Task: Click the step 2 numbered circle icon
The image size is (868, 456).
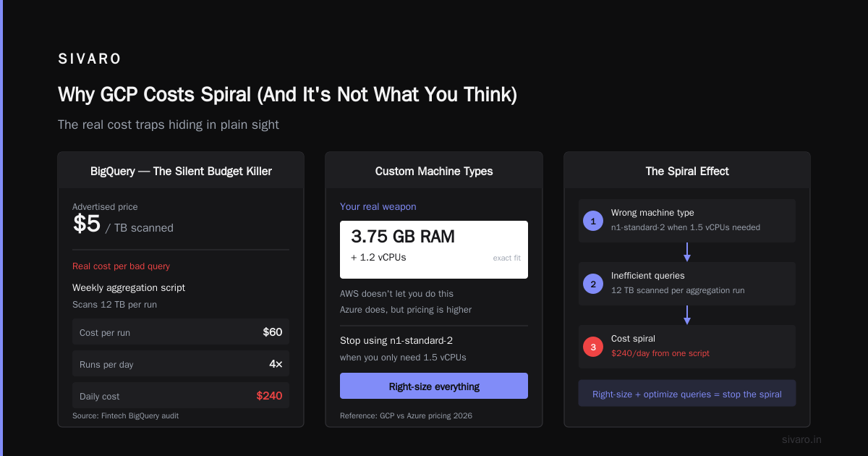Action: click(593, 284)
